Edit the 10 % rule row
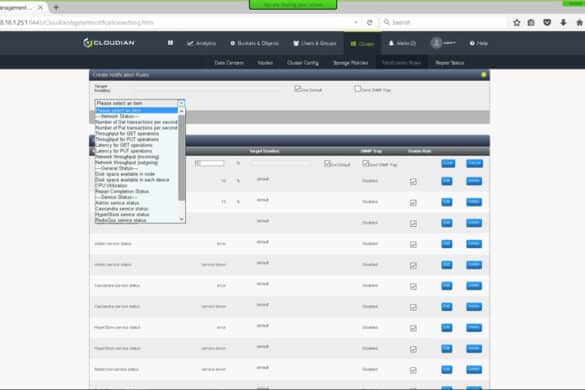Image resolution: width=585 pixels, height=390 pixels. click(x=447, y=181)
